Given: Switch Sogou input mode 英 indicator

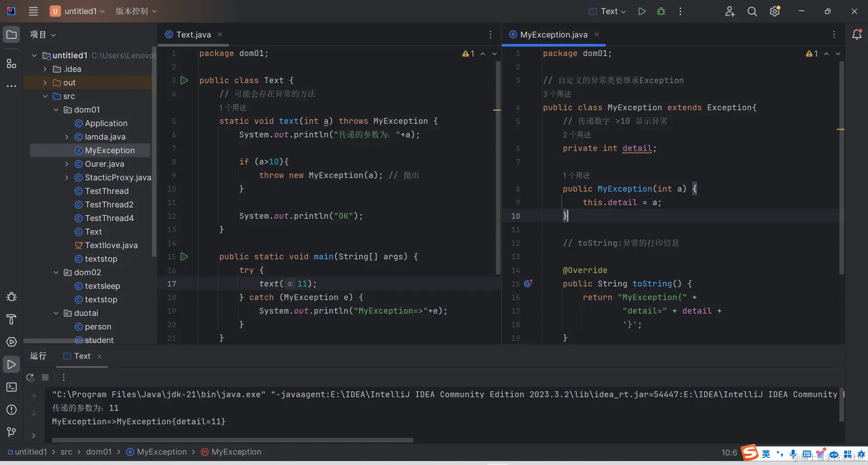Looking at the screenshot, I should [x=766, y=454].
